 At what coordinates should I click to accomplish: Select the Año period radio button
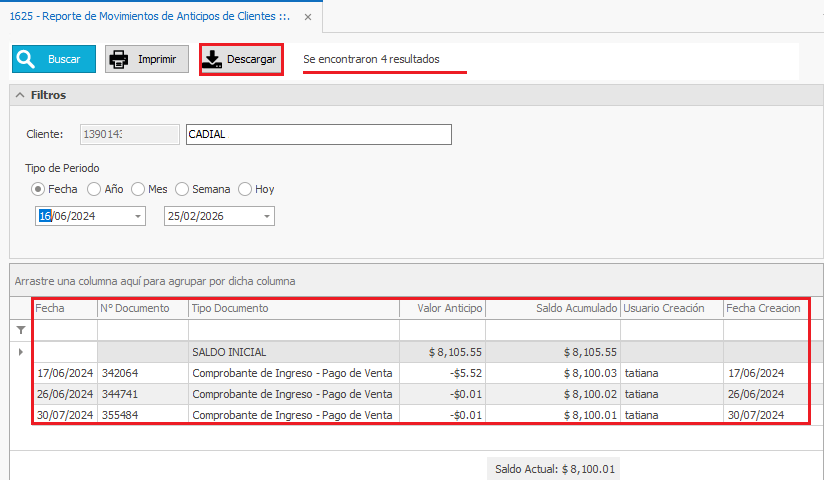(94, 189)
